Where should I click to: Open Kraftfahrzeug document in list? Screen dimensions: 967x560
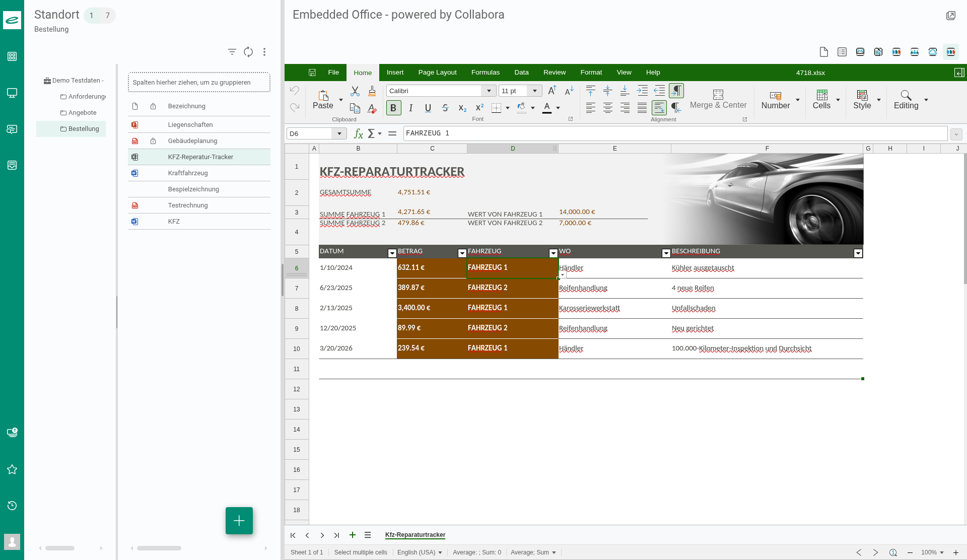(x=188, y=173)
